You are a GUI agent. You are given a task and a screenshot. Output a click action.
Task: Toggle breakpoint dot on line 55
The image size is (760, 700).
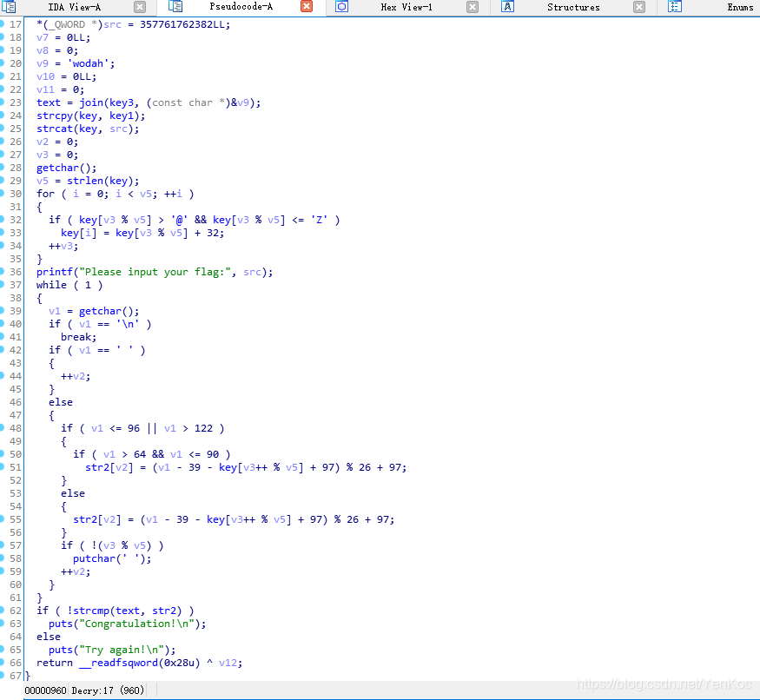click(x=2, y=518)
